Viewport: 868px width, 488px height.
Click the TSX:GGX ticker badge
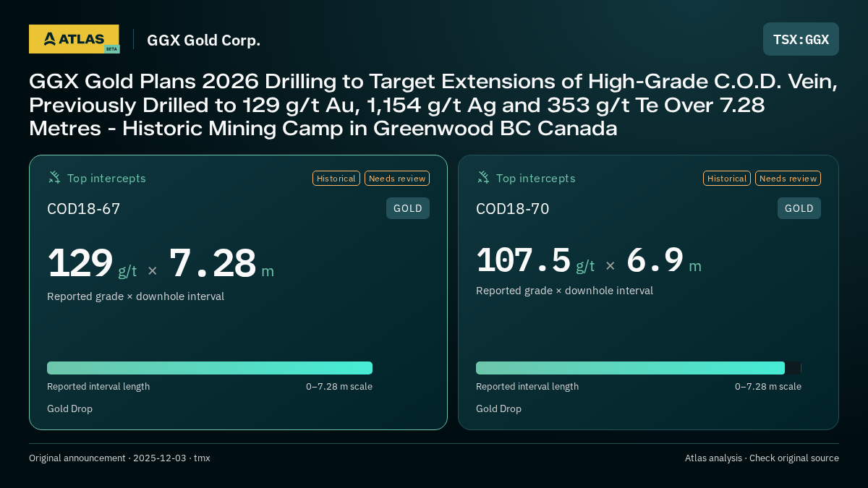click(801, 39)
